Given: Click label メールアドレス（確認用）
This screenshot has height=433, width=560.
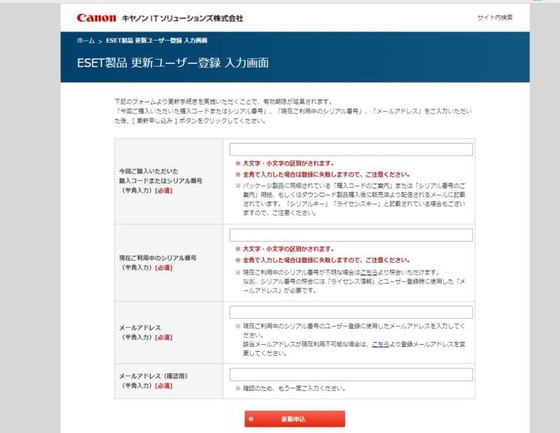Looking at the screenshot, I should click(154, 376).
